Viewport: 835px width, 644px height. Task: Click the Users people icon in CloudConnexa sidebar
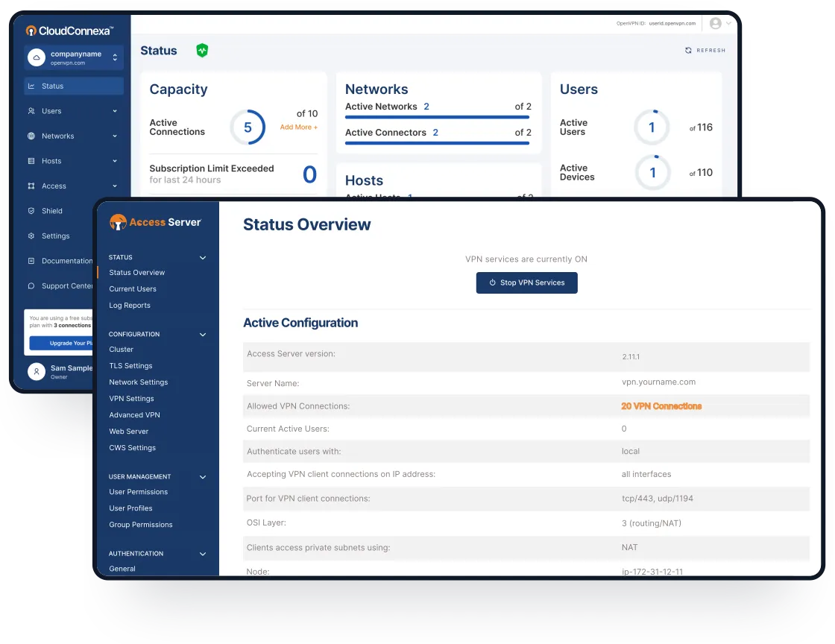[31, 111]
